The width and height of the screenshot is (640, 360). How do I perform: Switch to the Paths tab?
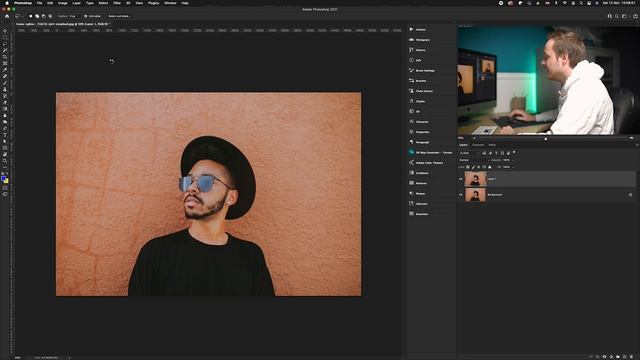[x=492, y=145]
